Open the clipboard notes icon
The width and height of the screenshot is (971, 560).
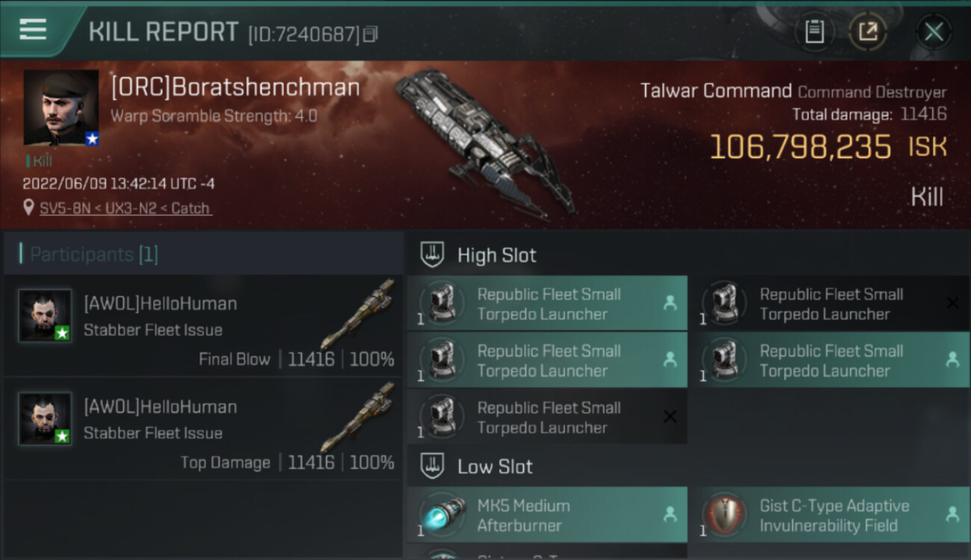pos(814,31)
